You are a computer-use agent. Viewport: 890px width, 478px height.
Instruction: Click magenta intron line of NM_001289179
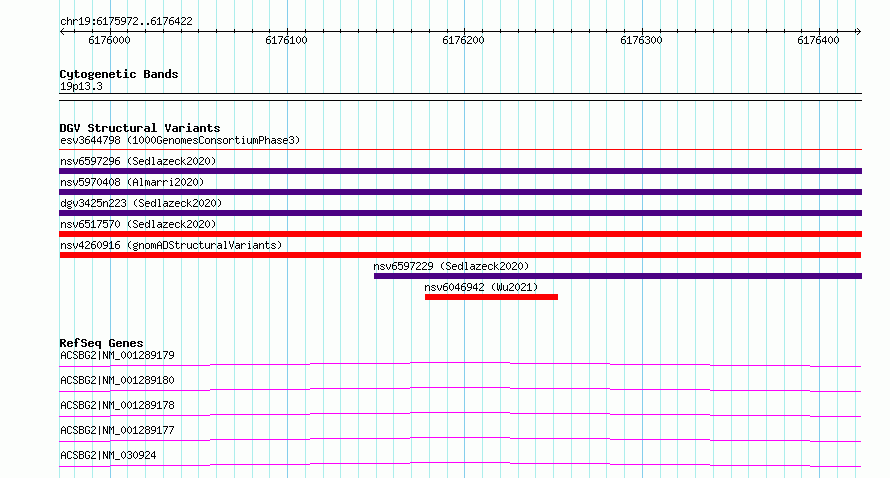pyautogui.click(x=460, y=363)
